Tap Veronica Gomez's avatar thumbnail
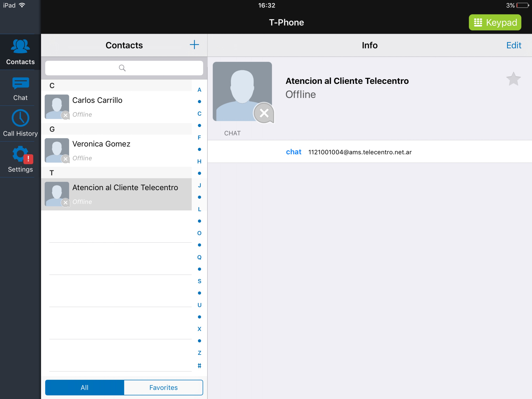 pyautogui.click(x=57, y=150)
